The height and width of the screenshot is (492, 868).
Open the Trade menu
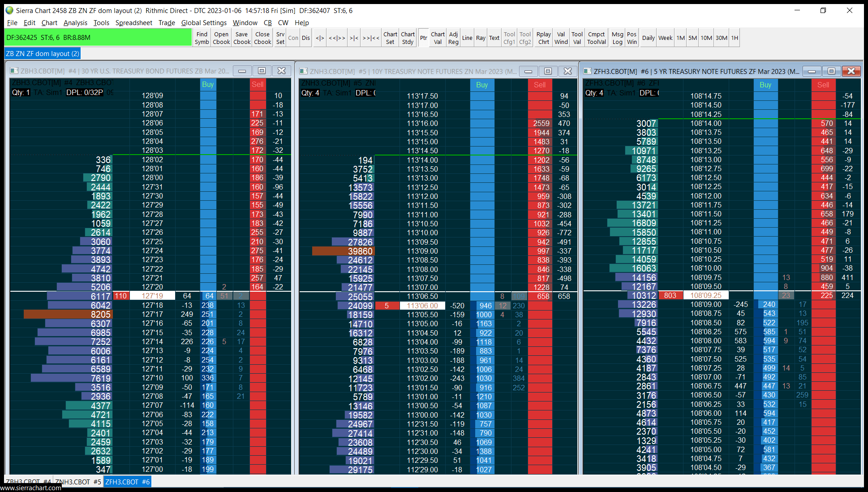(x=167, y=23)
